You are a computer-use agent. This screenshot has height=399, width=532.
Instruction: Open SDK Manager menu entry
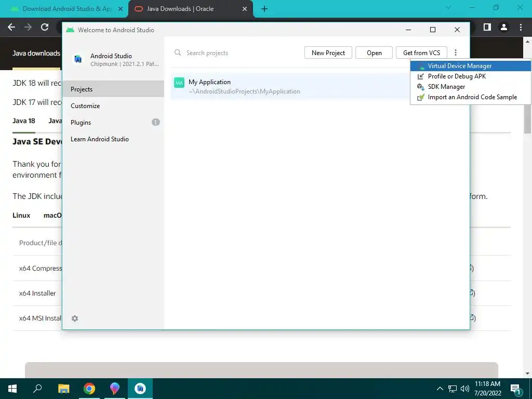tap(470, 87)
